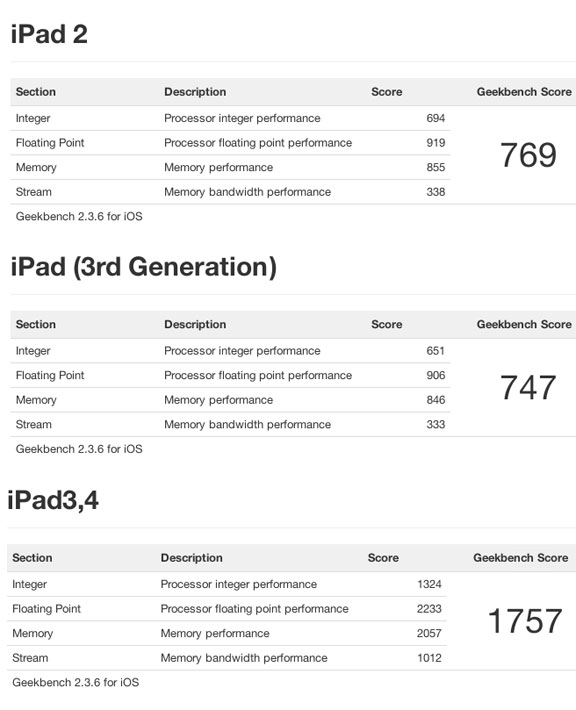
Task: Select iPad3,4 Floating Point score 2233
Action: tap(429, 609)
